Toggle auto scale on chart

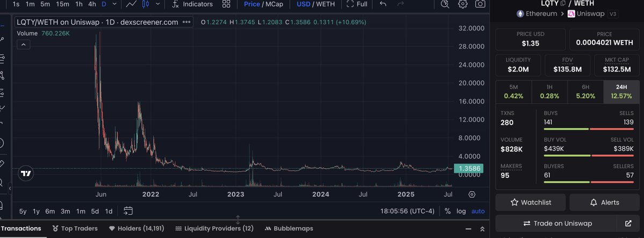pyautogui.click(x=477, y=211)
